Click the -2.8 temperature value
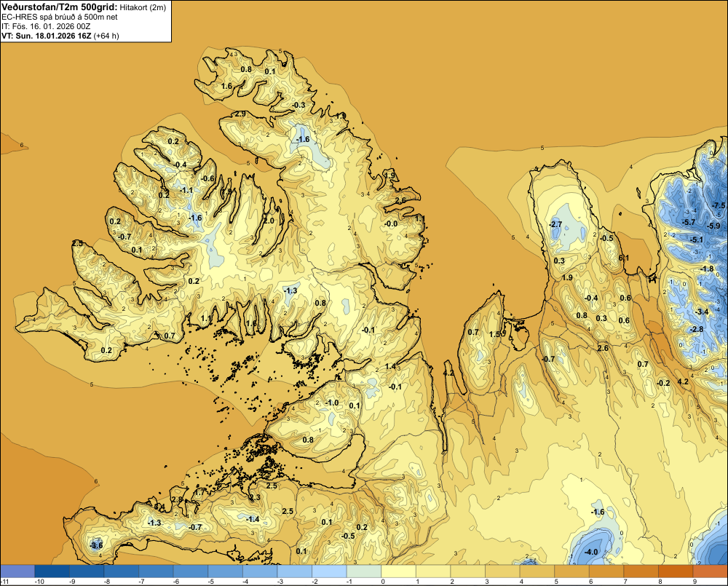 pos(697,329)
